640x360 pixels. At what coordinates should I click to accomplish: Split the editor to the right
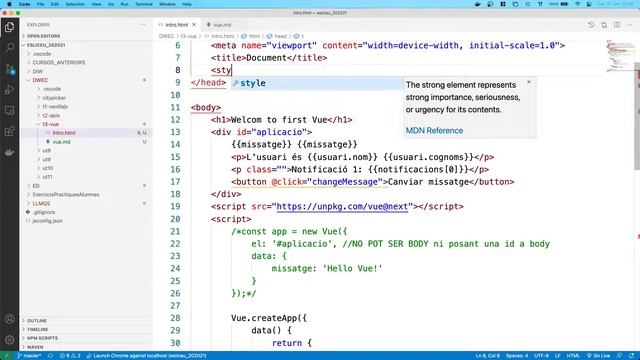(x=617, y=25)
